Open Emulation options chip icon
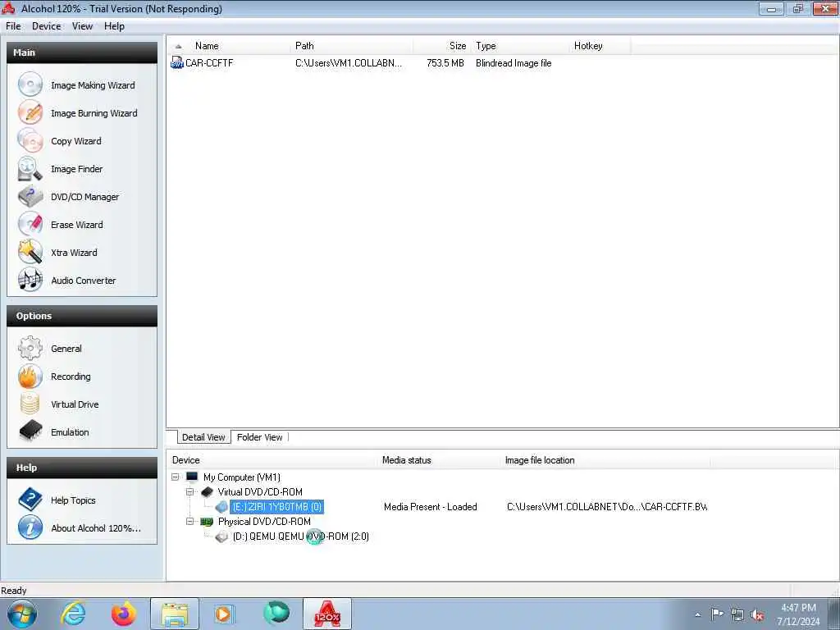The width and height of the screenshot is (840, 630). [x=30, y=431]
